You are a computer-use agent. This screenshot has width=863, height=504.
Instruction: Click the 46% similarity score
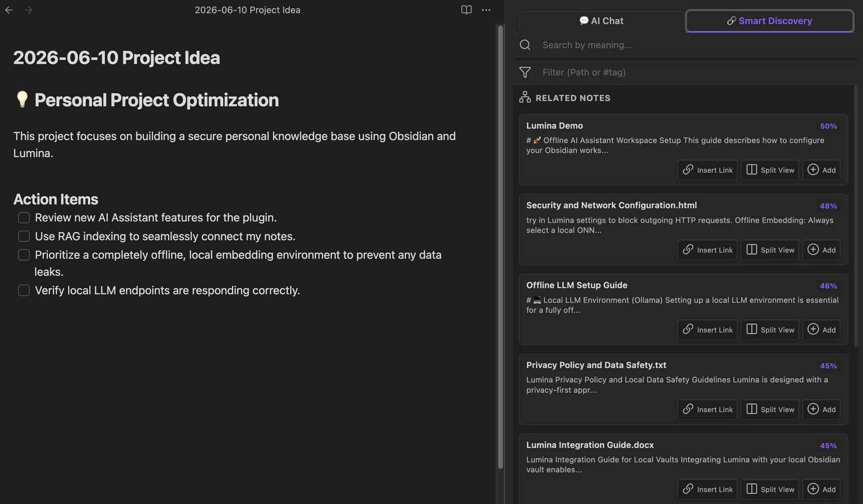[828, 286]
